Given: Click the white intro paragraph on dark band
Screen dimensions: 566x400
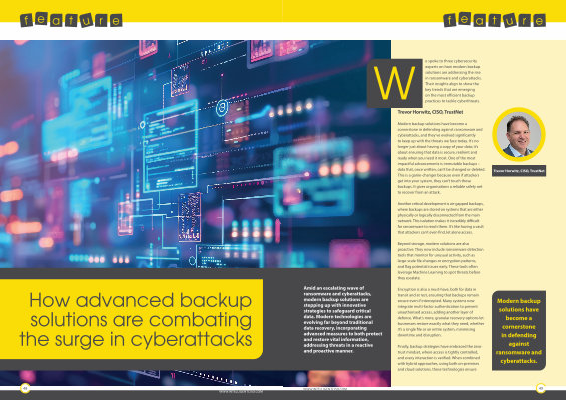Looking at the screenshot, I should pos(343,319).
